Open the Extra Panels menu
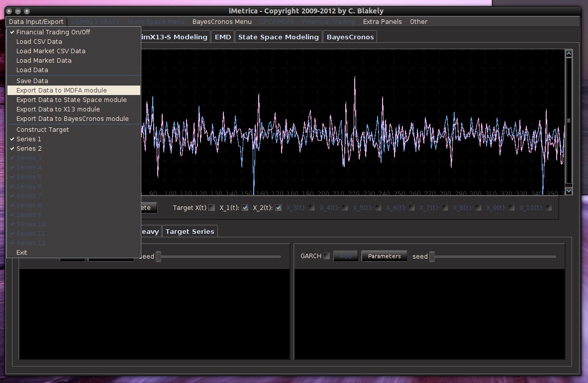 coord(382,22)
